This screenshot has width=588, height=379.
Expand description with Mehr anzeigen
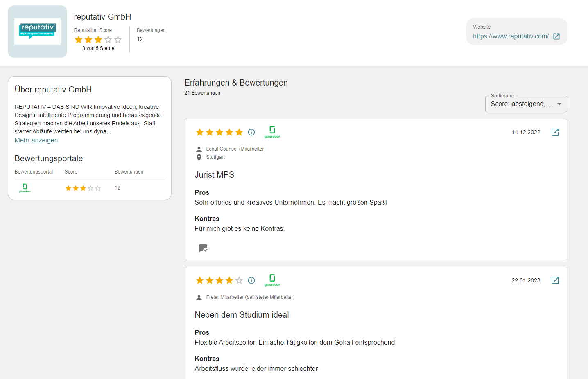[x=36, y=140]
